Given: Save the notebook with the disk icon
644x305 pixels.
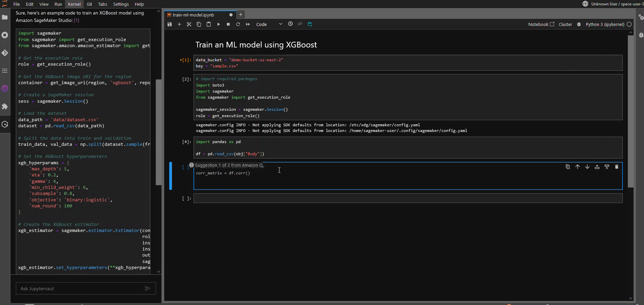Looking at the screenshot, I should point(170,24).
